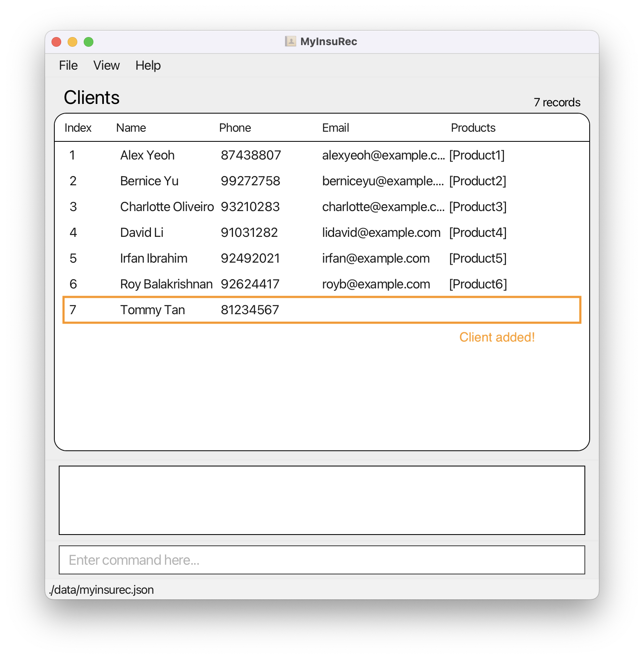
Task: Click the lidavid@example.com email cell
Action: pyautogui.click(x=381, y=232)
